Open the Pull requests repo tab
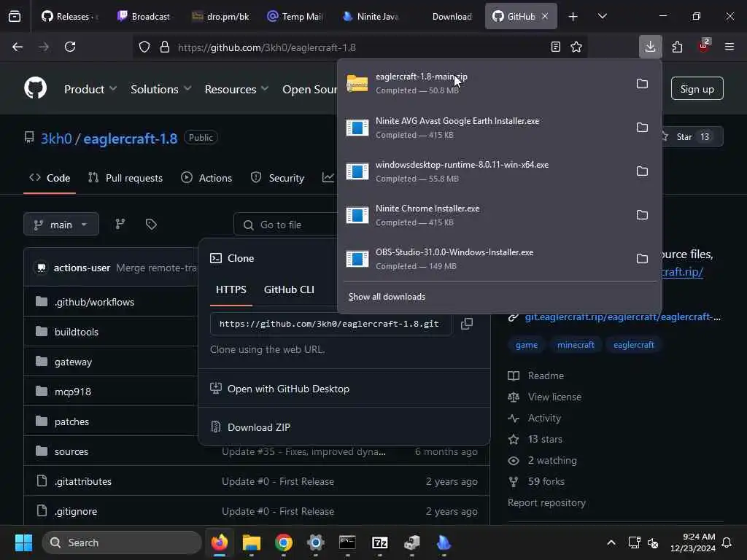 pyautogui.click(x=125, y=178)
